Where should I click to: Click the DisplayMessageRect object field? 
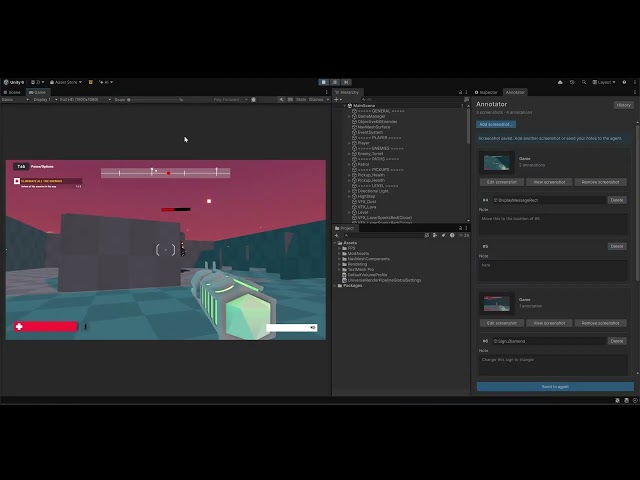pyautogui.click(x=549, y=200)
